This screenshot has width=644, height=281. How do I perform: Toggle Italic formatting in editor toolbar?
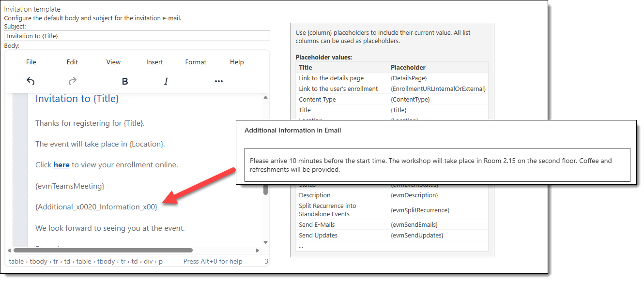166,81
